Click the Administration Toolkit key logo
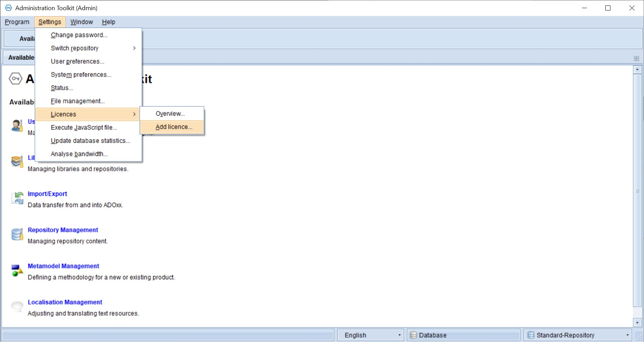644x342 pixels. coord(16,79)
